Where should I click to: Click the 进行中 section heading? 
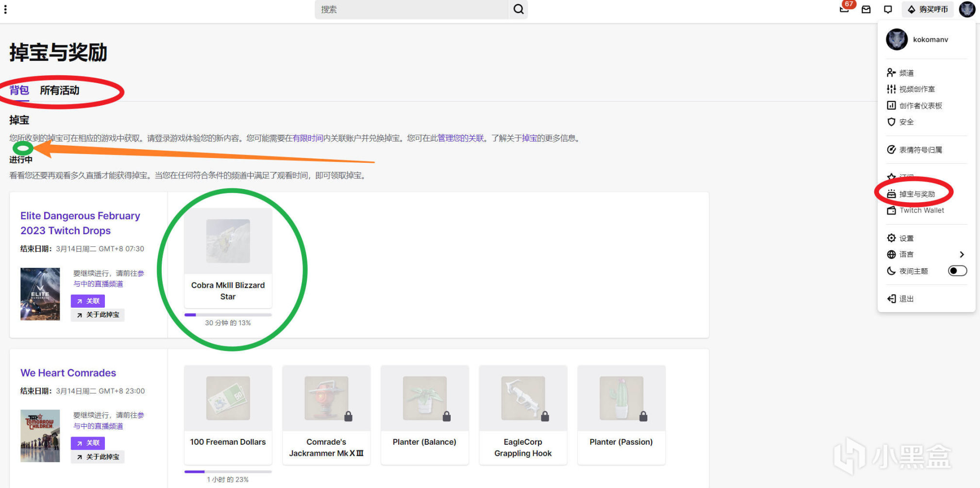21,159
